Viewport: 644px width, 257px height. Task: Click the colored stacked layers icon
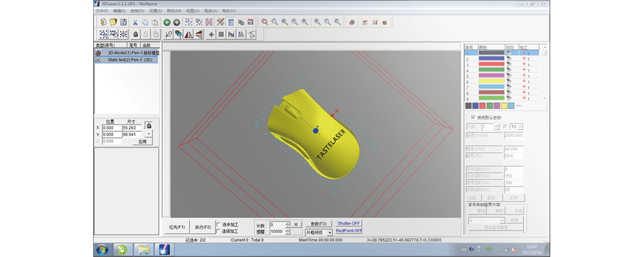click(x=179, y=34)
